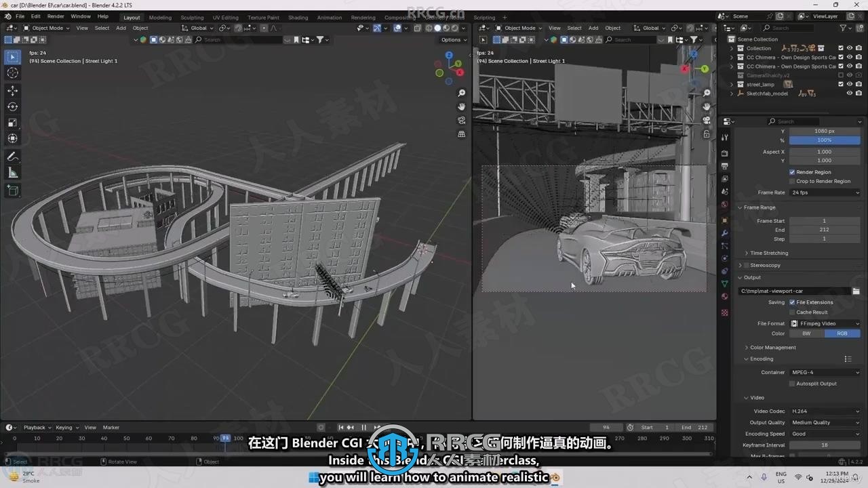Open File Format FFmpeg Video dropdown
Screen dimensions: 868x488
coord(825,323)
